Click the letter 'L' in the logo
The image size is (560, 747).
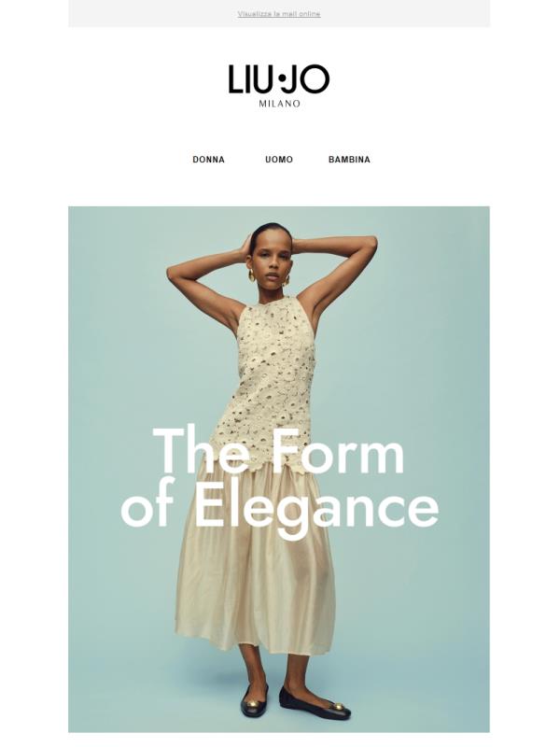click(235, 79)
